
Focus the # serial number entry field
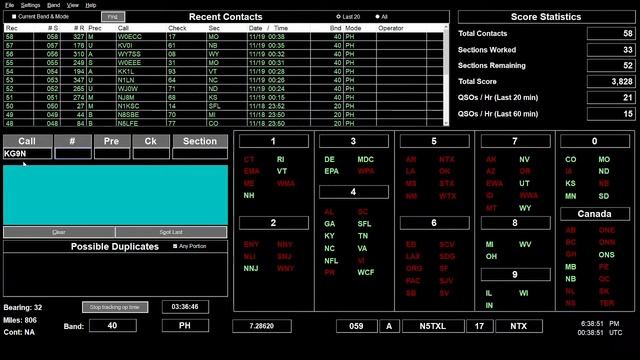coord(73,153)
